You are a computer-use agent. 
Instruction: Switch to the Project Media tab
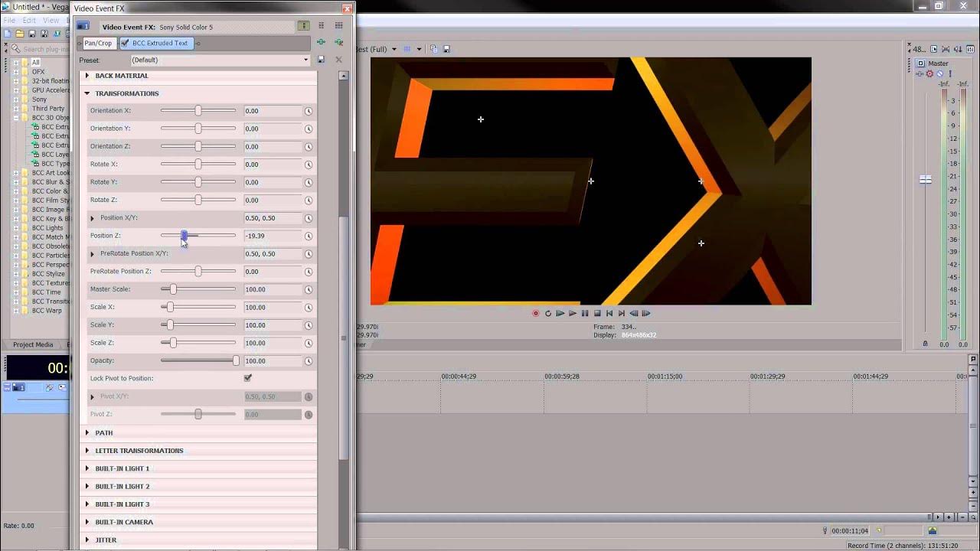33,344
